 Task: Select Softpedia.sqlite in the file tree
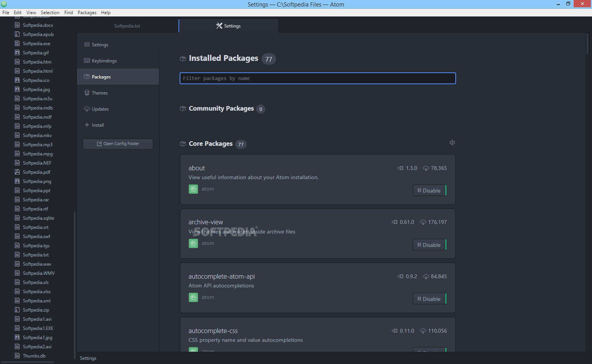(x=38, y=218)
